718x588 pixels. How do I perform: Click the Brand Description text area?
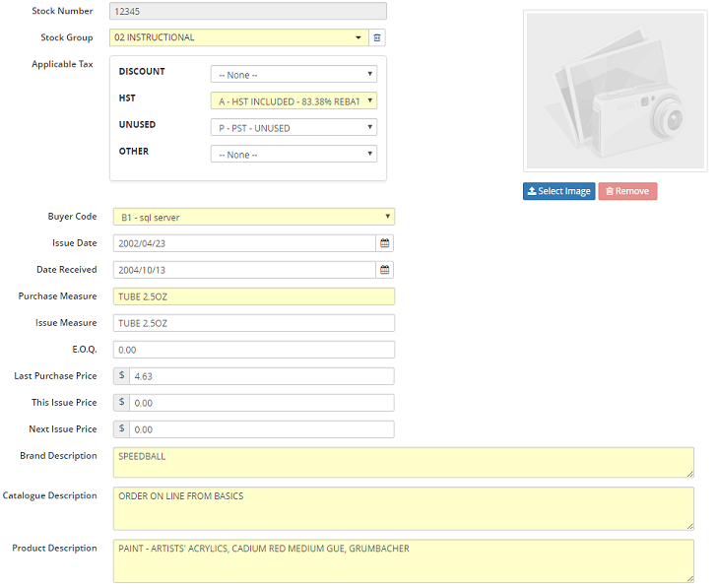click(x=404, y=463)
